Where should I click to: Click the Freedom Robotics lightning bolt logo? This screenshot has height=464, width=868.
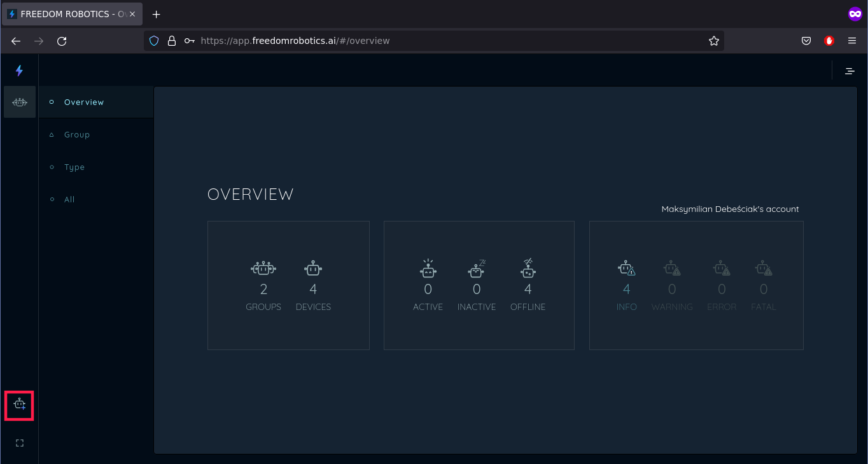tap(19, 71)
